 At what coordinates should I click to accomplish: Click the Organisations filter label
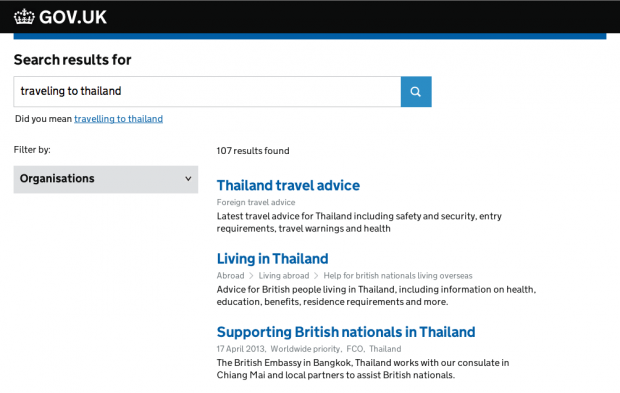click(57, 179)
